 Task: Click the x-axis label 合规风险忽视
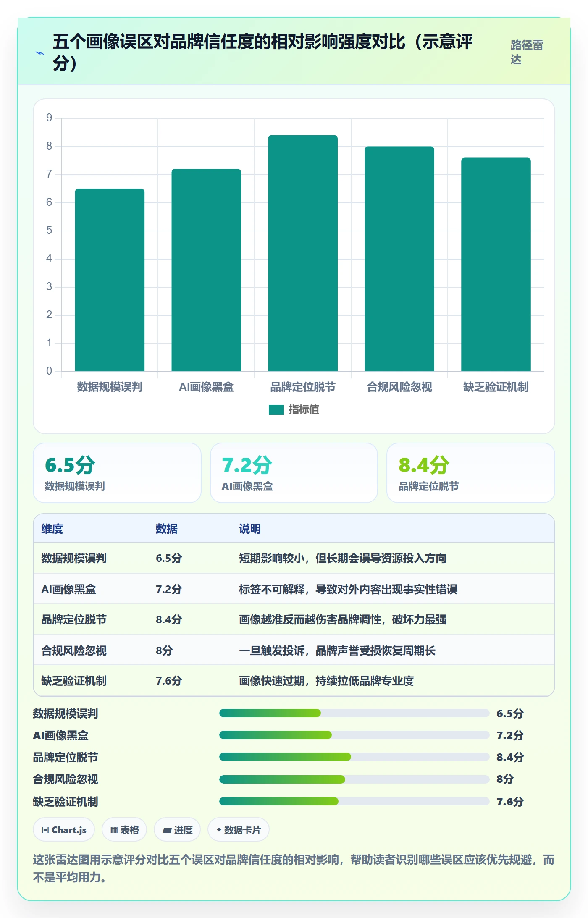[399, 387]
